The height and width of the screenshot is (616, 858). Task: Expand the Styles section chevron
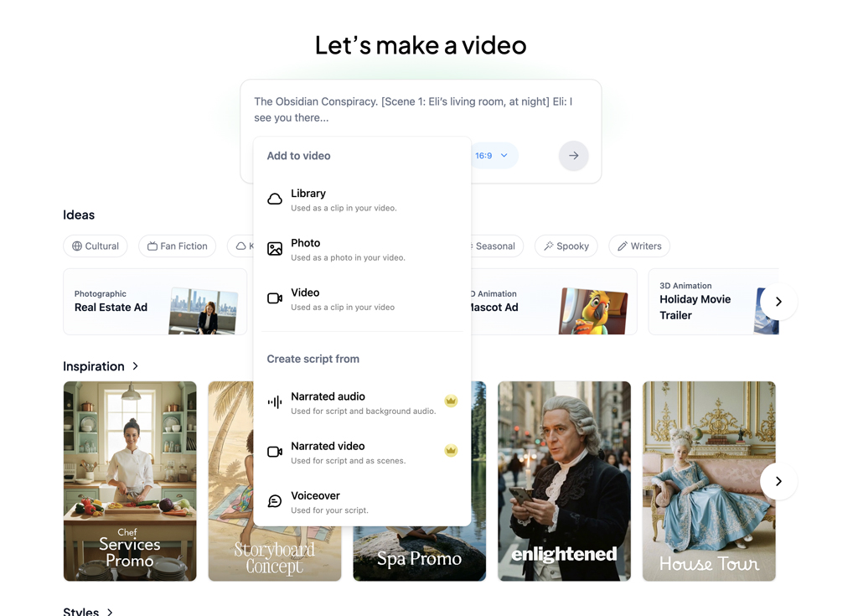click(110, 612)
